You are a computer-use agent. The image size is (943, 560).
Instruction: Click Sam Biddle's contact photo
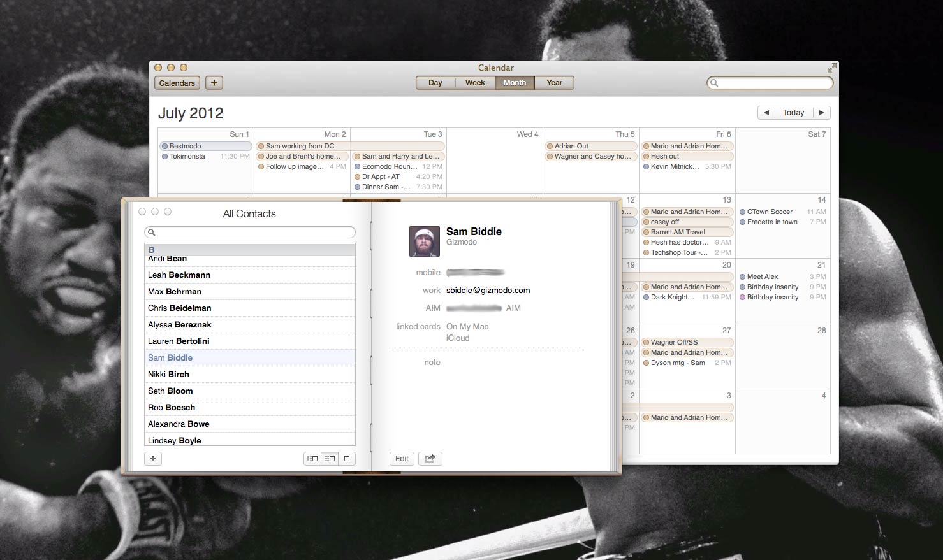424,241
